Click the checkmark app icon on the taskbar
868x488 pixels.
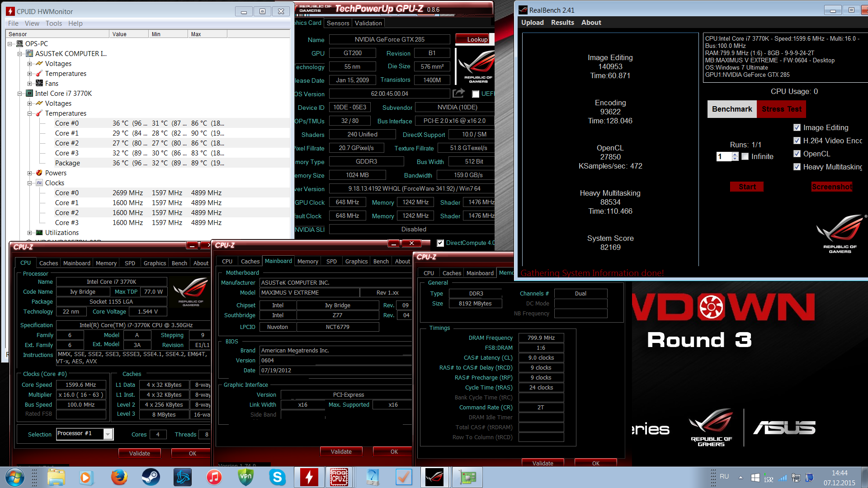[x=404, y=477]
